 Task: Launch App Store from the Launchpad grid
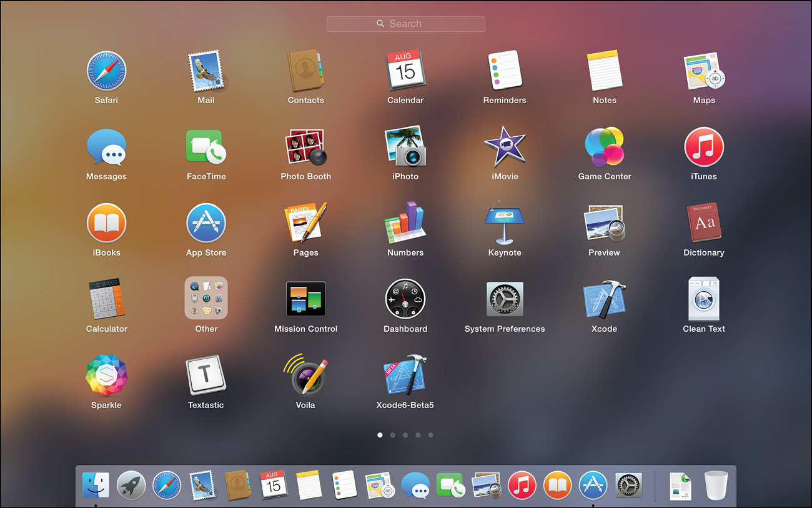(x=206, y=223)
